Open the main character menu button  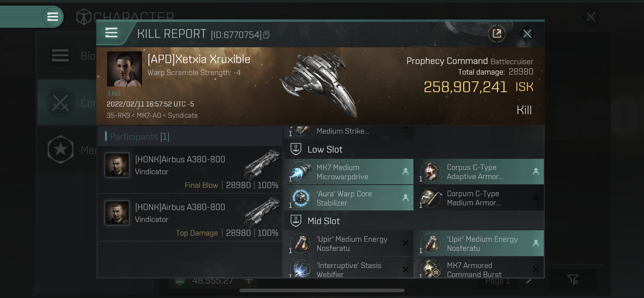pos(52,17)
